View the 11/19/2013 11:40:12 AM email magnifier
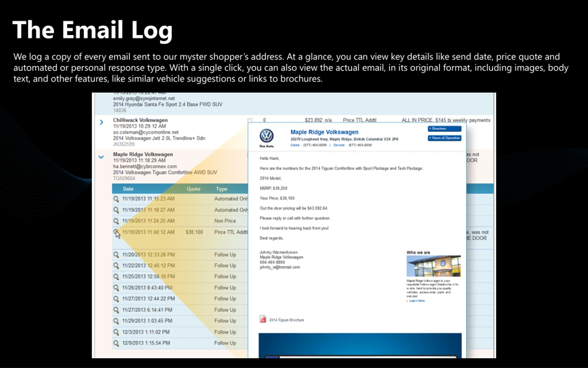 tap(116, 232)
